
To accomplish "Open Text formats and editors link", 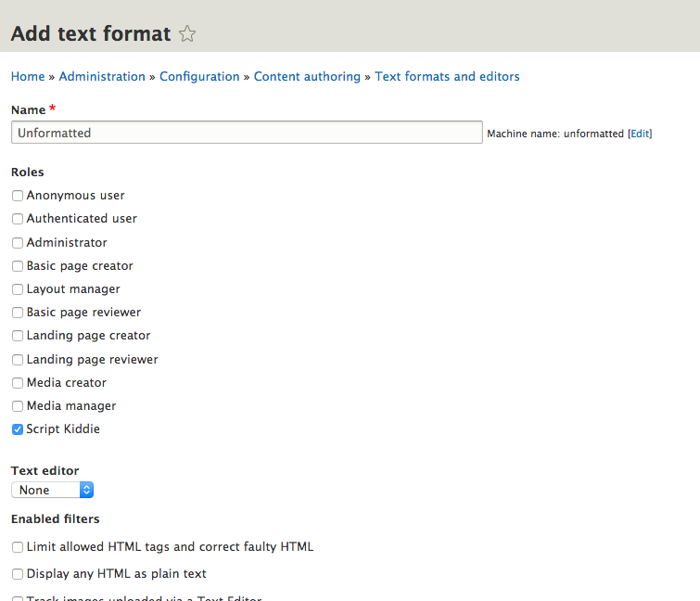I will click(x=447, y=76).
